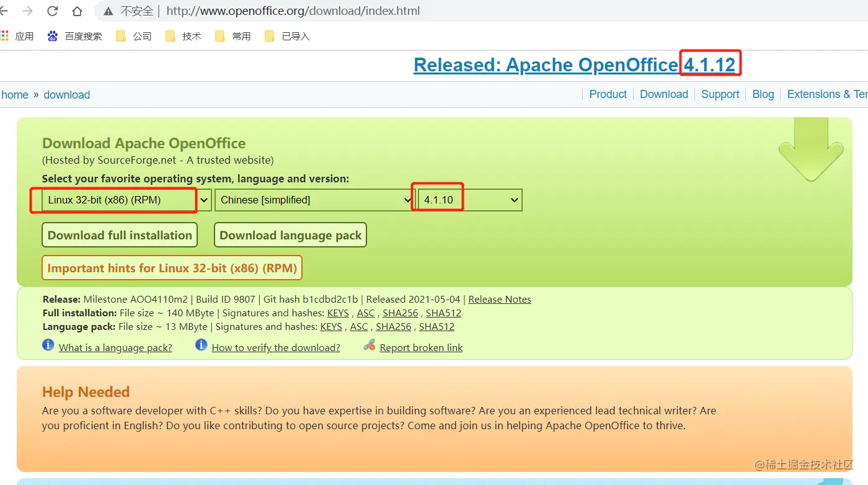Viewport: 868px width, 485px height.
Task: Open Full installation SHA256 link
Action: 401,313
